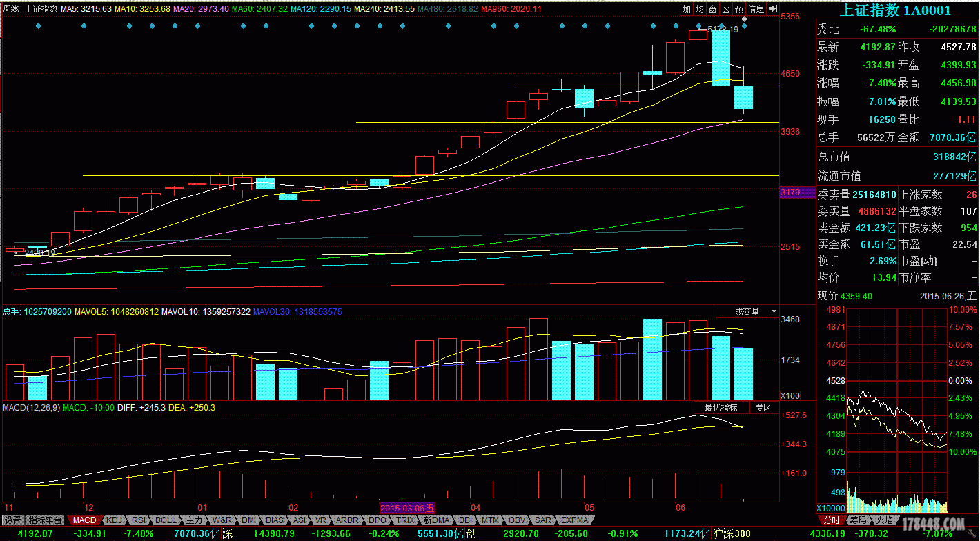Click the 窗 window toolbar icon
The height and width of the screenshot is (541, 980).
pyautogui.click(x=712, y=9)
